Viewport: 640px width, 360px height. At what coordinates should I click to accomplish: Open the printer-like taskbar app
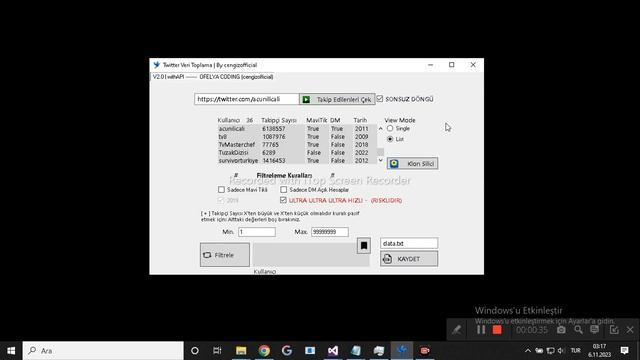tap(379, 351)
